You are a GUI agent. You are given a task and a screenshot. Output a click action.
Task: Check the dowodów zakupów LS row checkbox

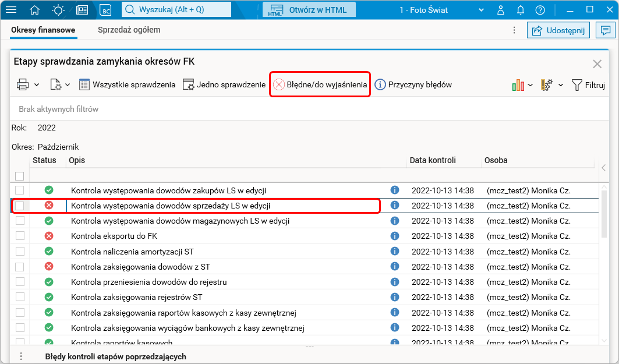click(x=19, y=190)
